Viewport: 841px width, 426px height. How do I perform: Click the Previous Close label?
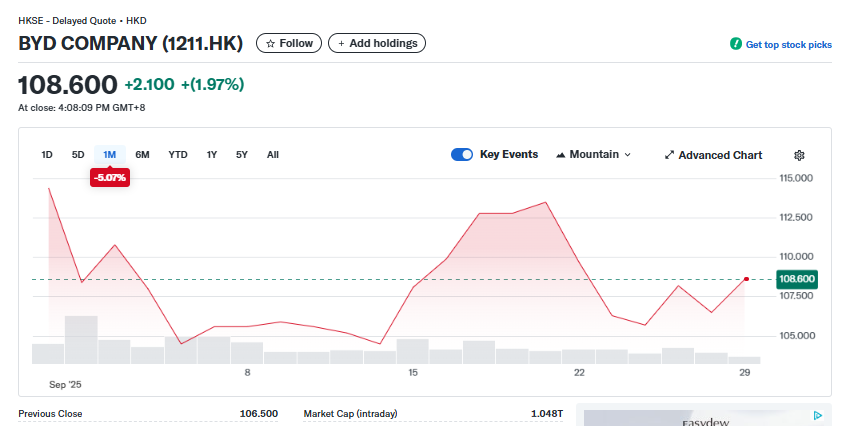[50, 414]
